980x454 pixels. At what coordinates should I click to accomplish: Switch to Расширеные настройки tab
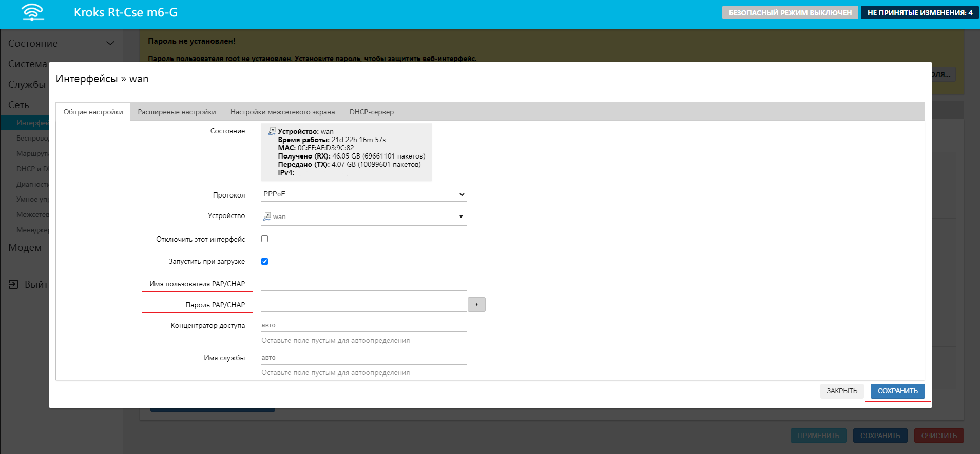(177, 112)
